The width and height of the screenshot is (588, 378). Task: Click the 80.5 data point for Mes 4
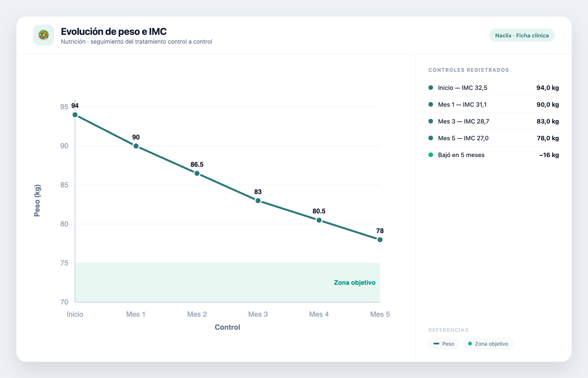[319, 220]
